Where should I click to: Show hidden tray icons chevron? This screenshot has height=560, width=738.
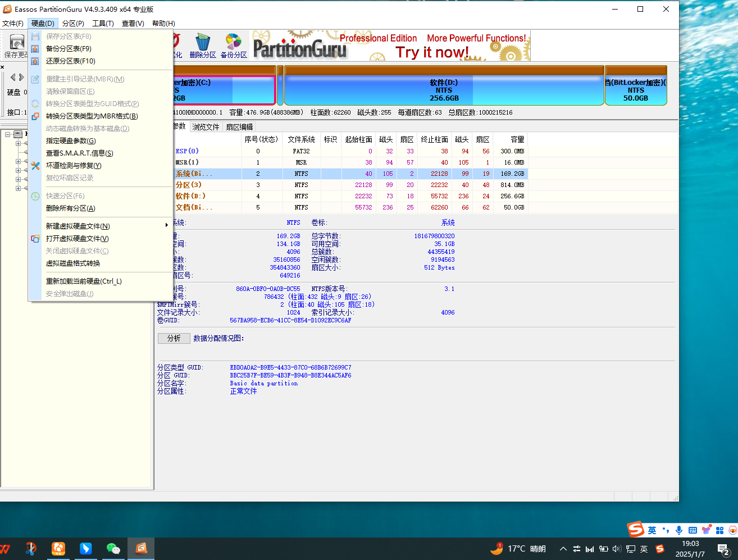(x=563, y=549)
